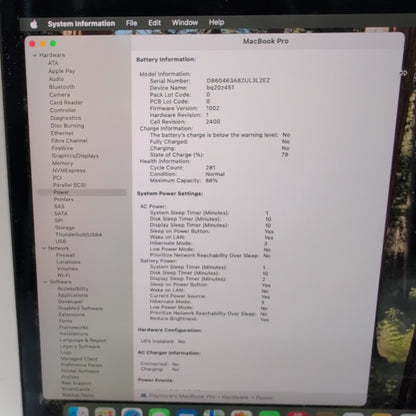Select ATA in the sidebar
Viewport: 416px width, 416px height.
click(53, 63)
